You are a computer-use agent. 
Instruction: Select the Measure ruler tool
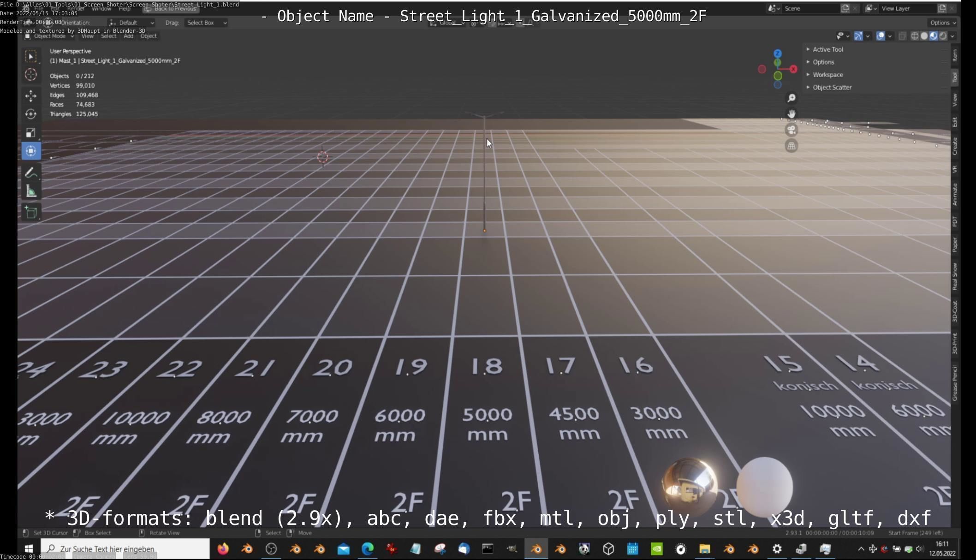click(31, 191)
